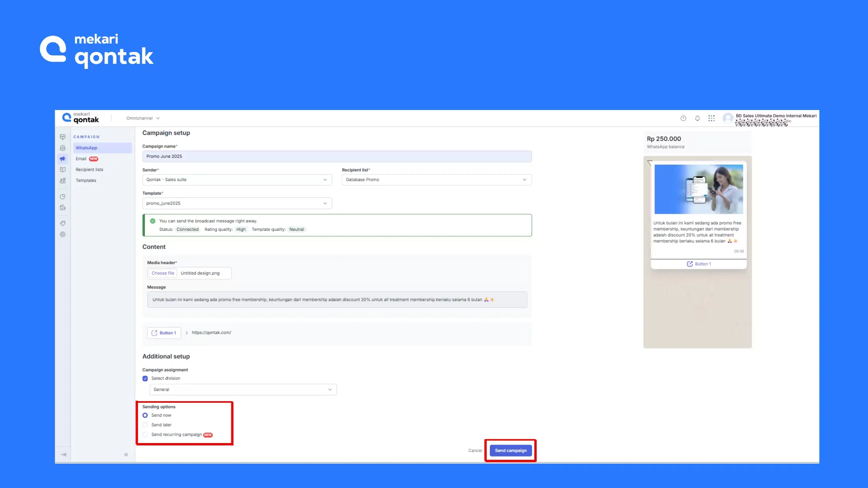The image size is (868, 488).
Task: Open the settings gear sidebar icon
Action: tap(63, 234)
